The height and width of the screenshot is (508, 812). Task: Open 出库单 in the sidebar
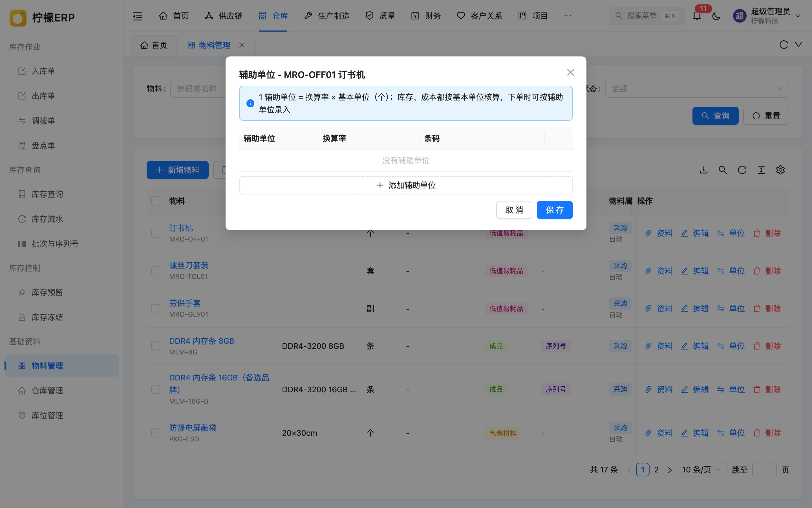(62, 96)
